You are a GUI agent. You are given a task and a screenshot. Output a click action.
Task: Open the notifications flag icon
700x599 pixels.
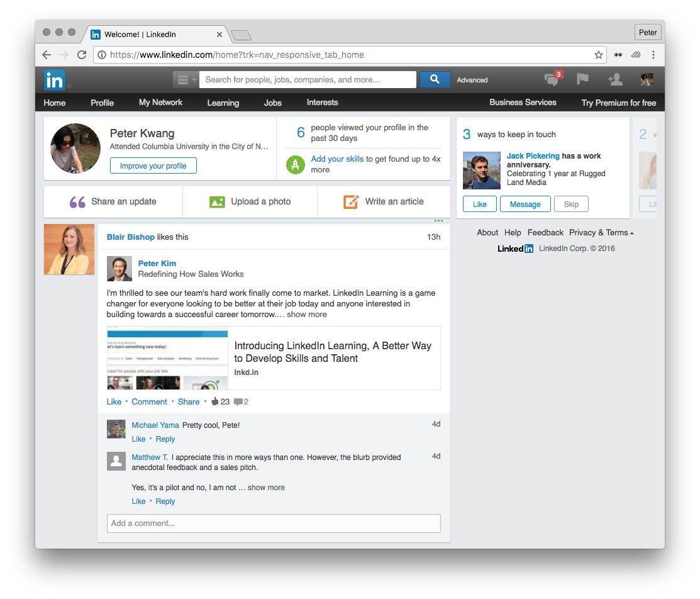[582, 79]
